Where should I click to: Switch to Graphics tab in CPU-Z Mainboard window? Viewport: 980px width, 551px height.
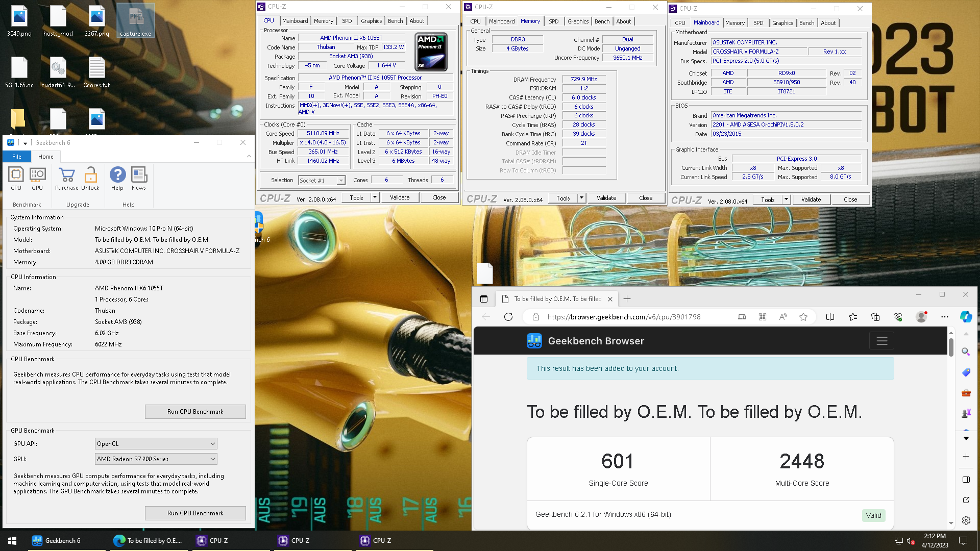point(782,23)
